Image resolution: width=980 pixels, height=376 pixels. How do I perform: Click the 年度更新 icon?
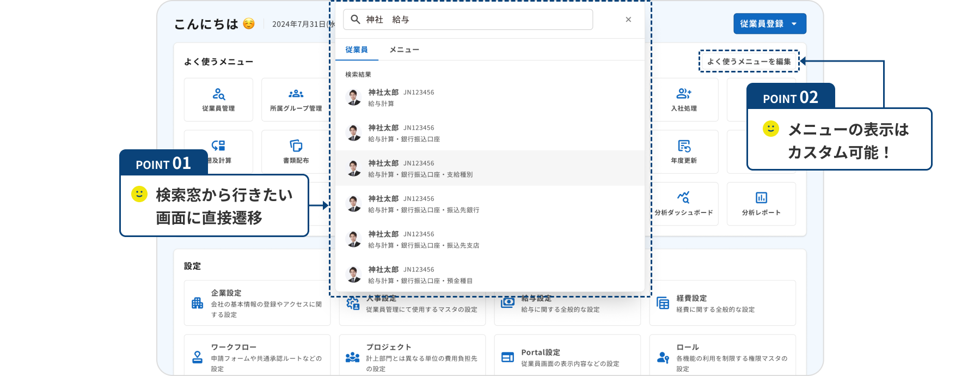(684, 146)
